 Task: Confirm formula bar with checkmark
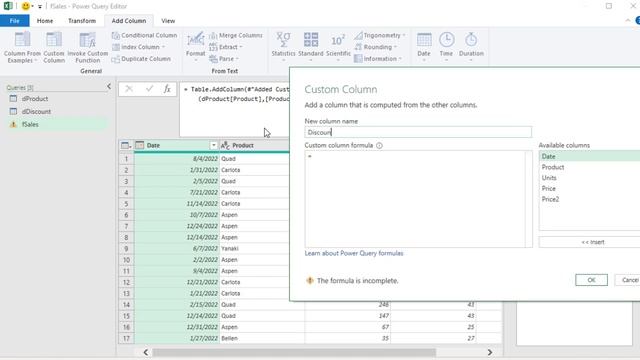coord(149,89)
